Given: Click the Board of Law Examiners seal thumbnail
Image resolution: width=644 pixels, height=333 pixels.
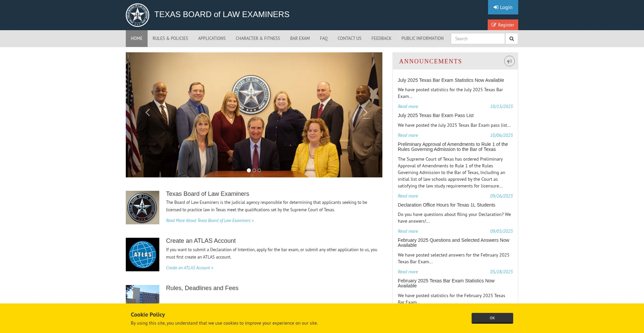Looking at the screenshot, I should click(143, 208).
